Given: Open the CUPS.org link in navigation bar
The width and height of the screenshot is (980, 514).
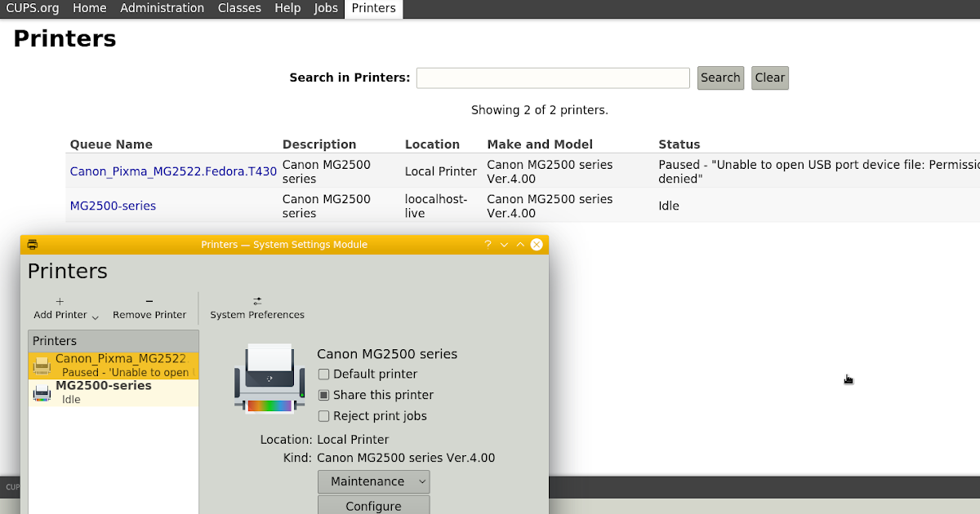Looking at the screenshot, I should click(32, 8).
